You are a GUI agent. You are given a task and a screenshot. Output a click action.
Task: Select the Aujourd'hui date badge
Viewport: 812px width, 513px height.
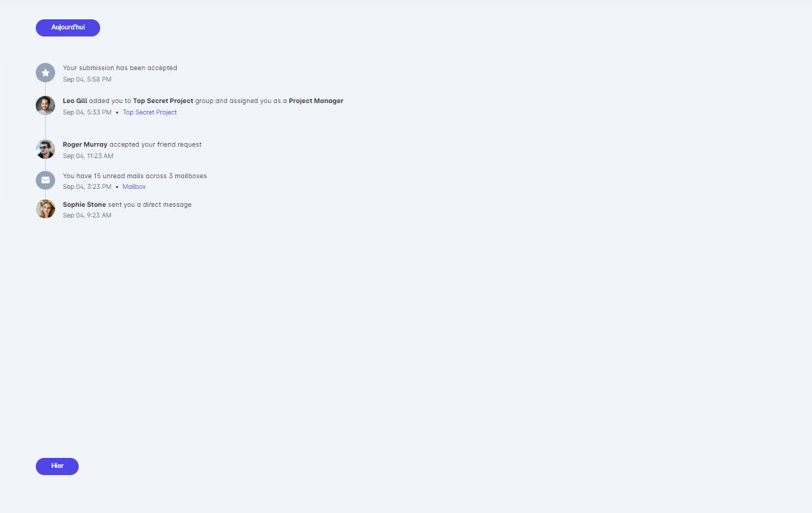tap(68, 28)
